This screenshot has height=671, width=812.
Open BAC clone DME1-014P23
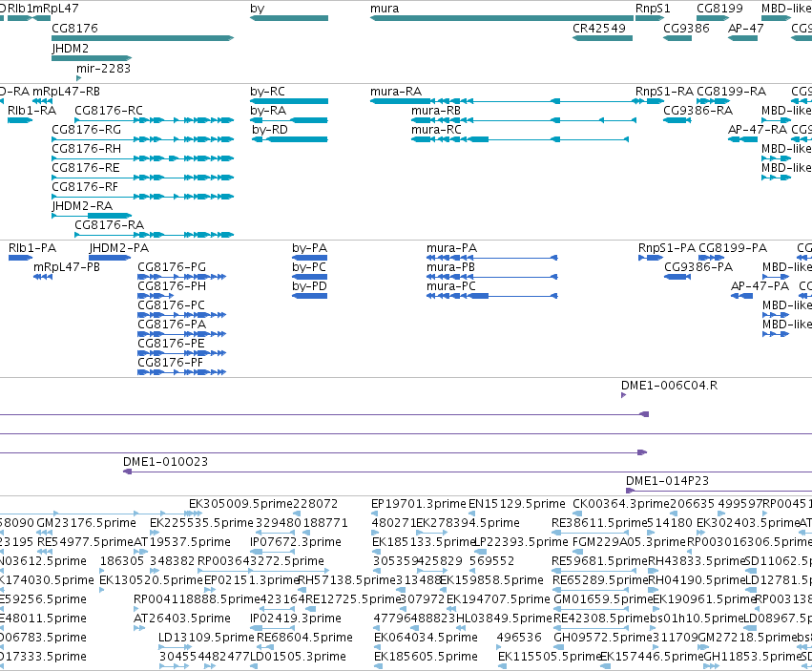point(667,481)
